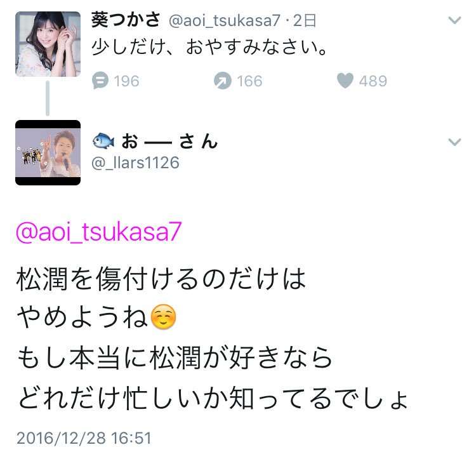Image resolution: width=476 pixels, height=452 pixels.
Task: Click the fish emoji beside おーさん
Action: click(103, 142)
